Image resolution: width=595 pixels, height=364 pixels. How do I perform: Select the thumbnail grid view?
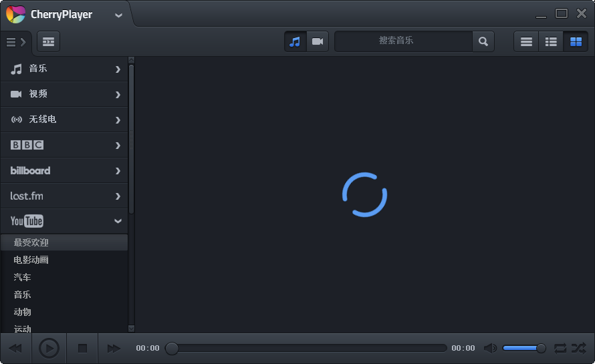(576, 41)
